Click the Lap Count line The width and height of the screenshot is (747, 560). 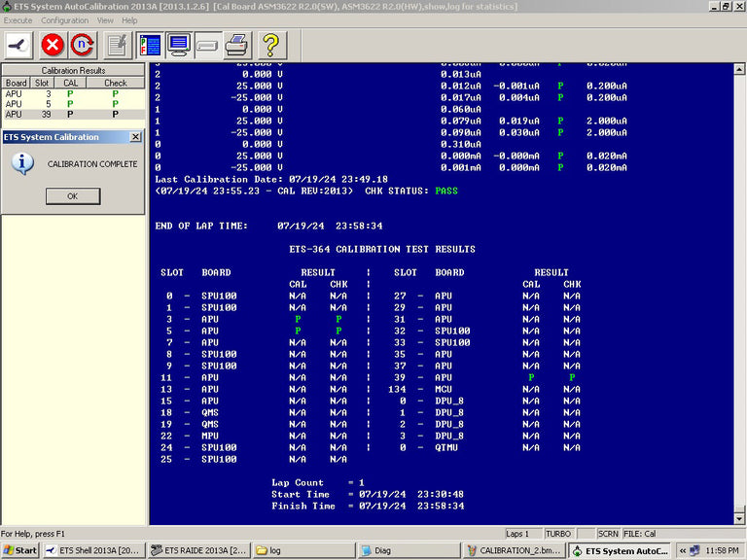318,483
